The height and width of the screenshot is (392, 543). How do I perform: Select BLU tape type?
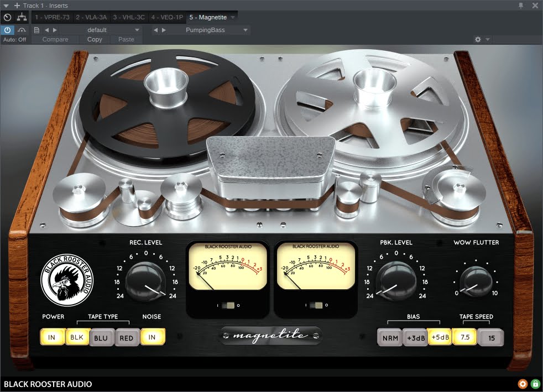(x=101, y=338)
